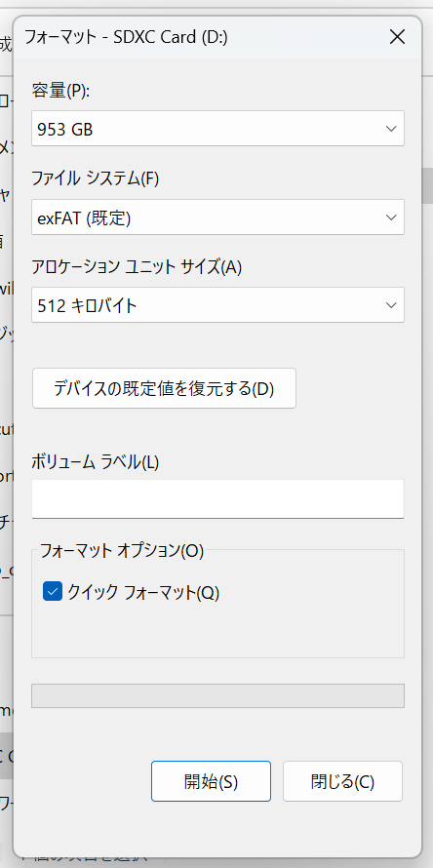Start formatting with 開始(S) button
The image size is (433, 868).
(x=211, y=781)
